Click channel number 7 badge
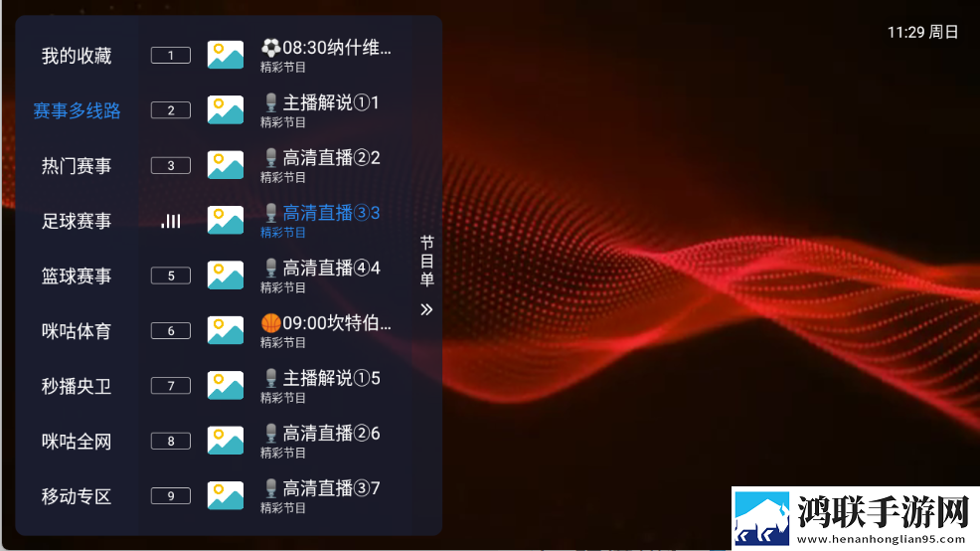 coord(171,385)
